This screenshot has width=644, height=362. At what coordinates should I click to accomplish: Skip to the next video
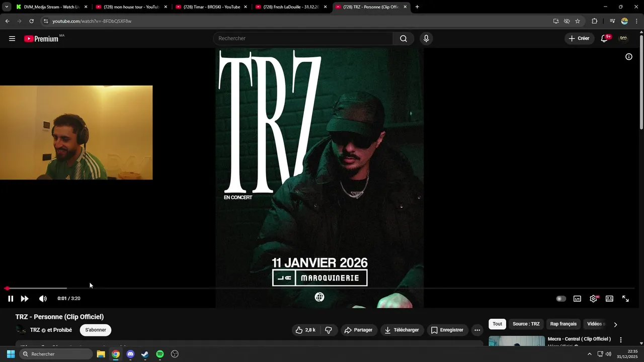click(25, 299)
